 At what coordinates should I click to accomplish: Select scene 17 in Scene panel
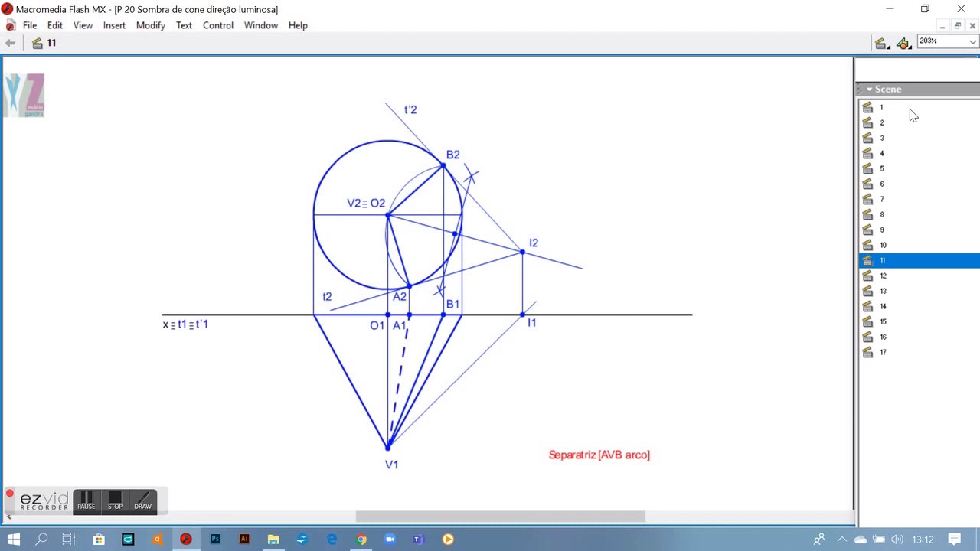pos(919,353)
